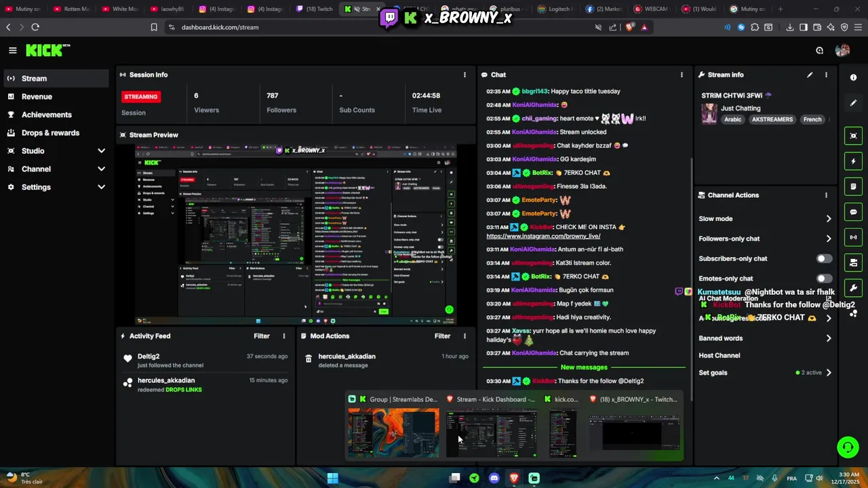Select Group | Streamlabs window preview thumbnail
Image resolution: width=868 pixels, height=488 pixels.
coord(393,432)
